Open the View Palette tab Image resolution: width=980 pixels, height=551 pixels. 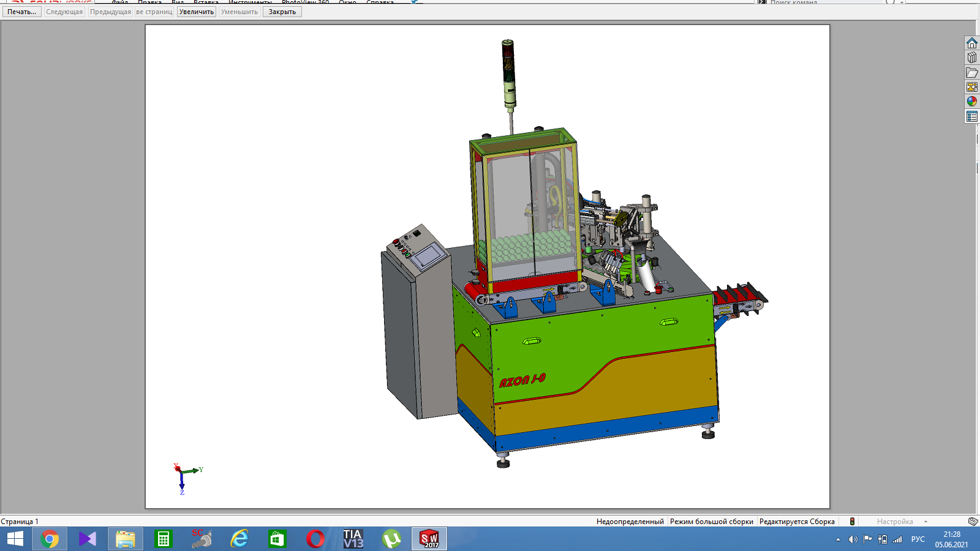coord(971,87)
